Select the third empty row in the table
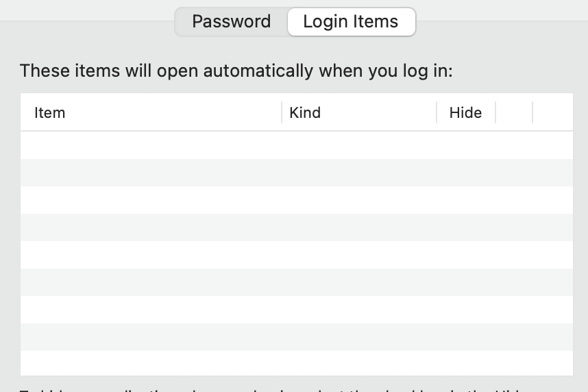The height and width of the screenshot is (392, 588). [296, 200]
